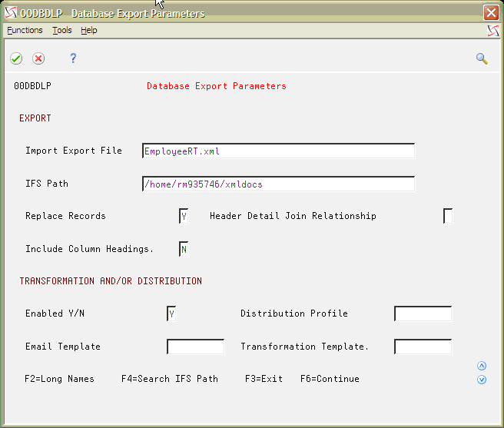Click the logo icon beside the menu bar
The height and width of the screenshot is (428, 504).
tap(493, 31)
